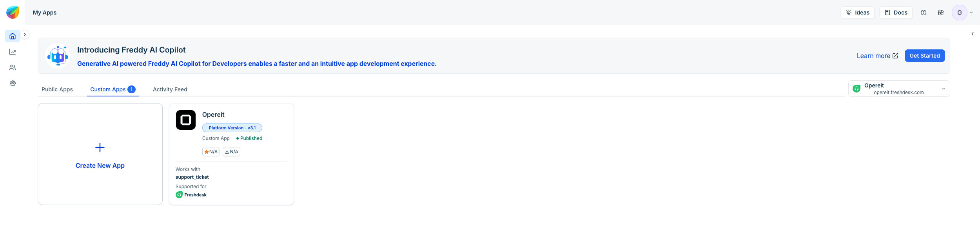The height and width of the screenshot is (245, 980).
Task: Open the marketplace store icon
Action: point(940,13)
